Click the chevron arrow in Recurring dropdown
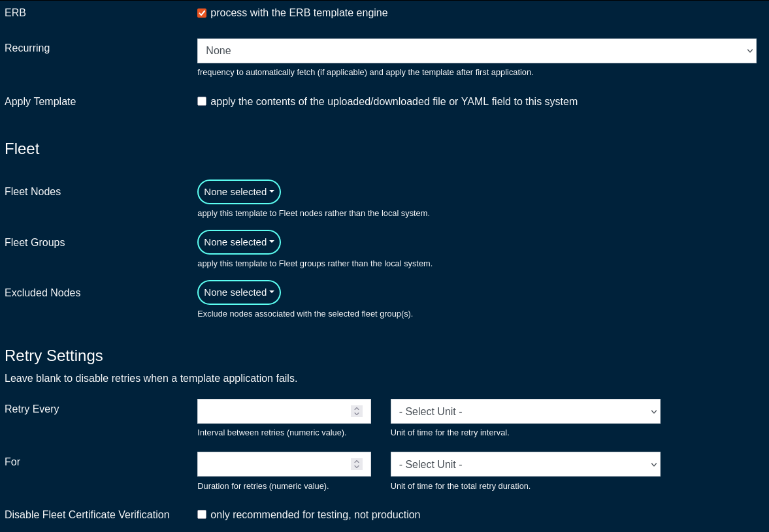 [749, 51]
